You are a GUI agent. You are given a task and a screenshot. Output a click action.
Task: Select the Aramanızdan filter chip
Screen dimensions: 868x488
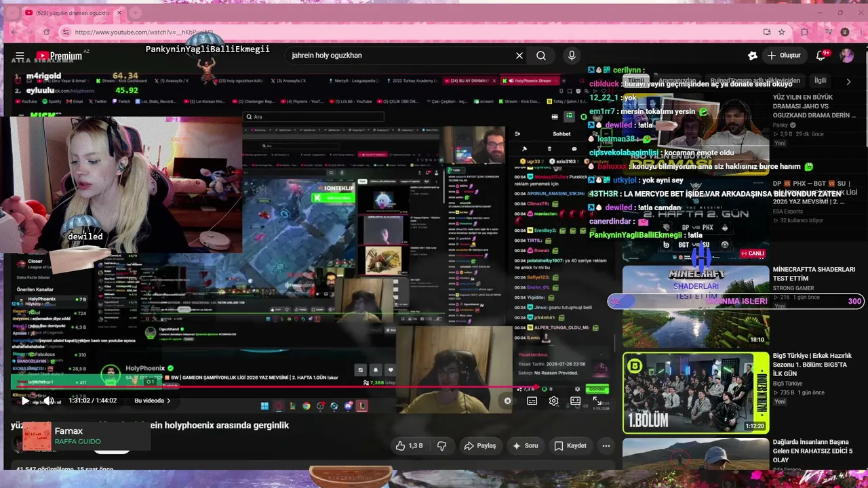677,81
